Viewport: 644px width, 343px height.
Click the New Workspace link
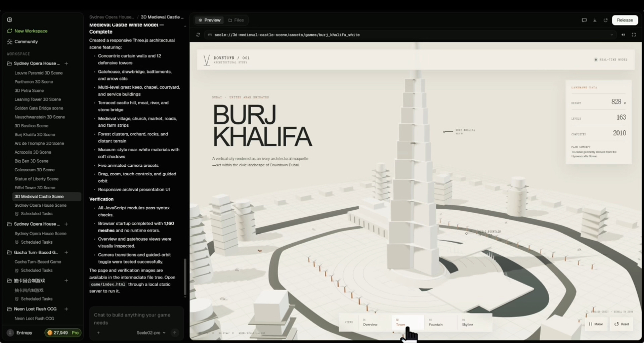click(31, 31)
